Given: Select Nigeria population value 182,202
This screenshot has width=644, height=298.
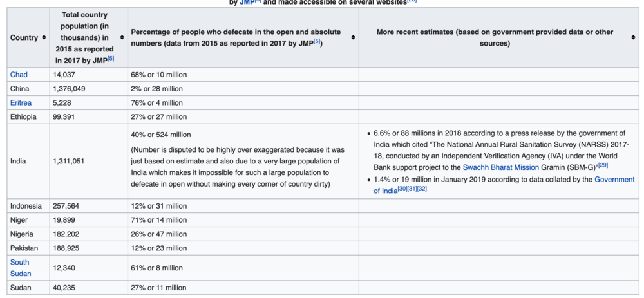Looking at the screenshot, I should [x=66, y=234].
